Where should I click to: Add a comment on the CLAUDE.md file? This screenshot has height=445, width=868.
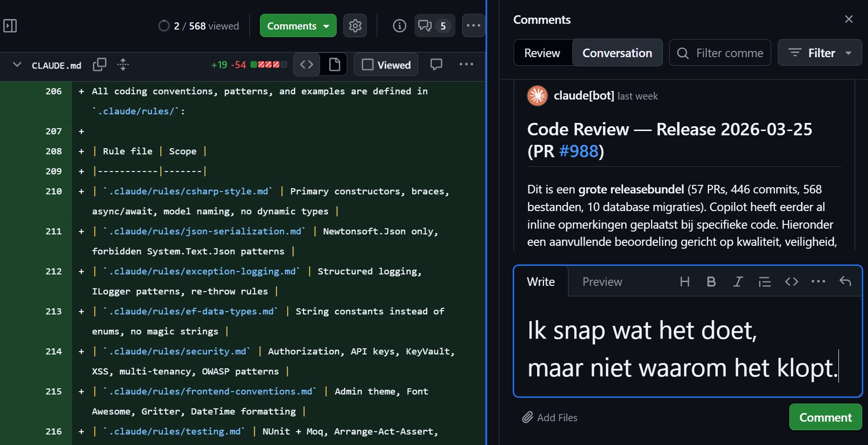pos(436,64)
